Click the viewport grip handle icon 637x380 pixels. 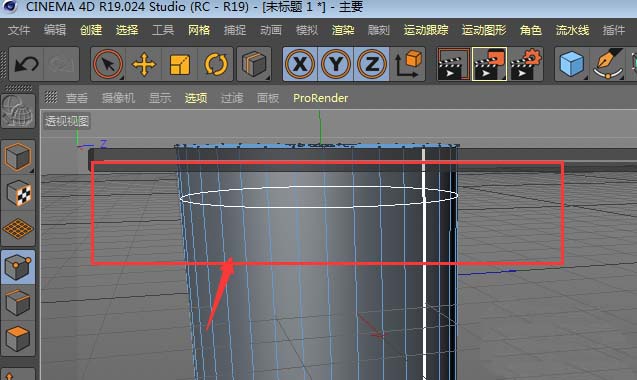[51, 97]
